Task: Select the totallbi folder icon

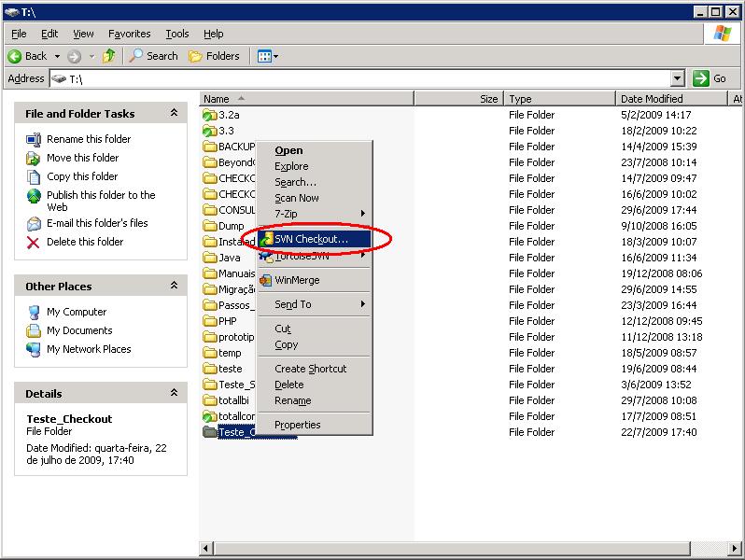Action: point(209,401)
